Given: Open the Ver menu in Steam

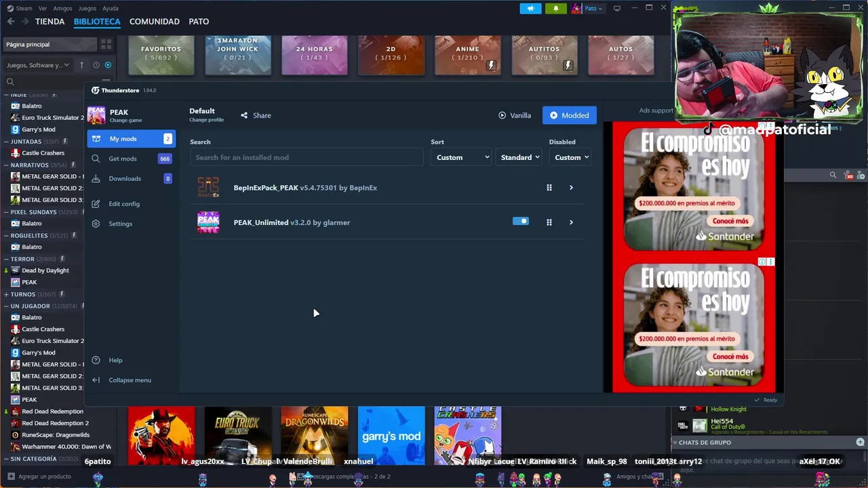Looking at the screenshot, I should click(x=43, y=8).
